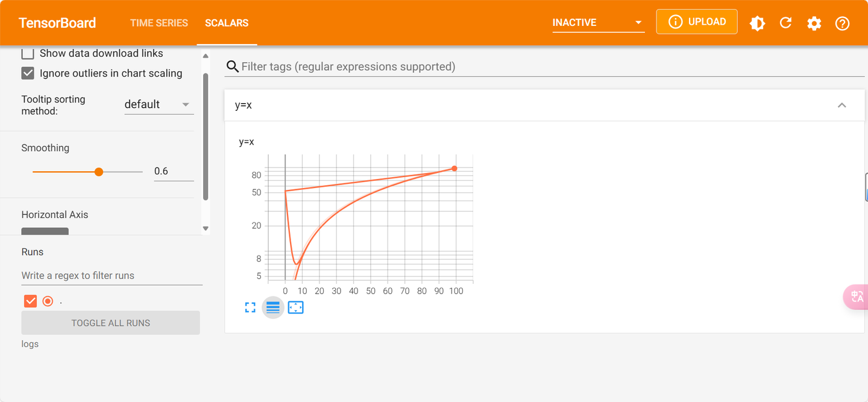
Task: Expand chart to full size icon
Action: [x=250, y=307]
